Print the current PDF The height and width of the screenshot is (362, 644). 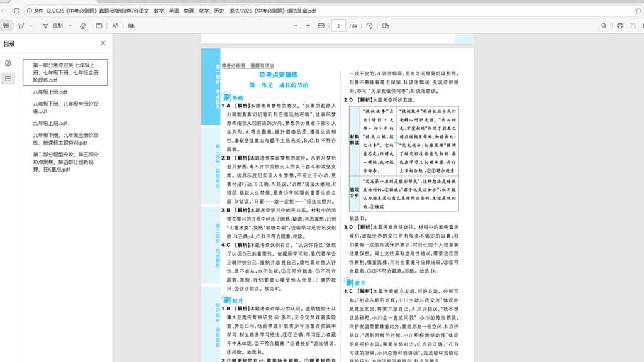pyautogui.click(x=620, y=26)
